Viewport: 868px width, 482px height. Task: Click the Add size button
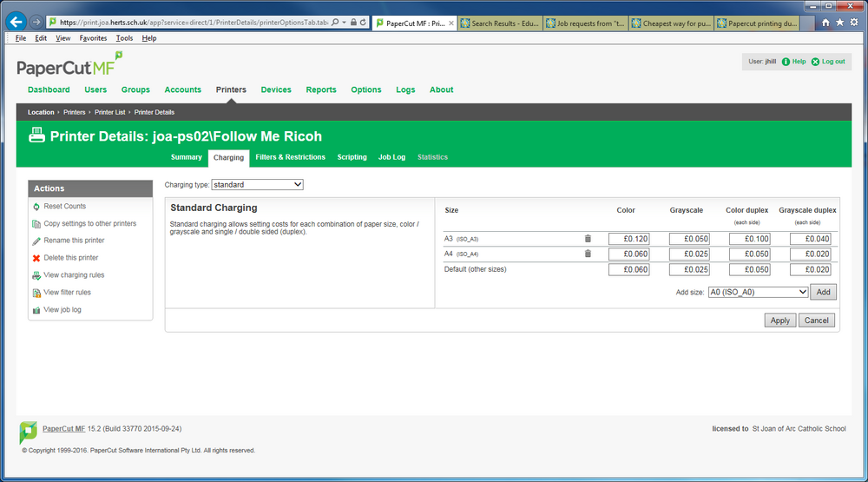pos(823,292)
